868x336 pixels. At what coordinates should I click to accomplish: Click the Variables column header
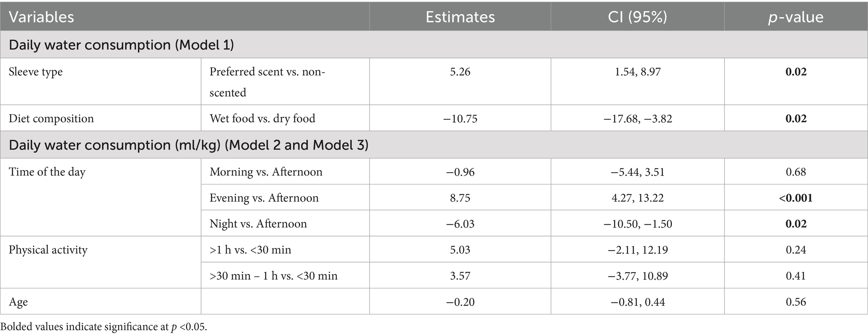[42, 17]
